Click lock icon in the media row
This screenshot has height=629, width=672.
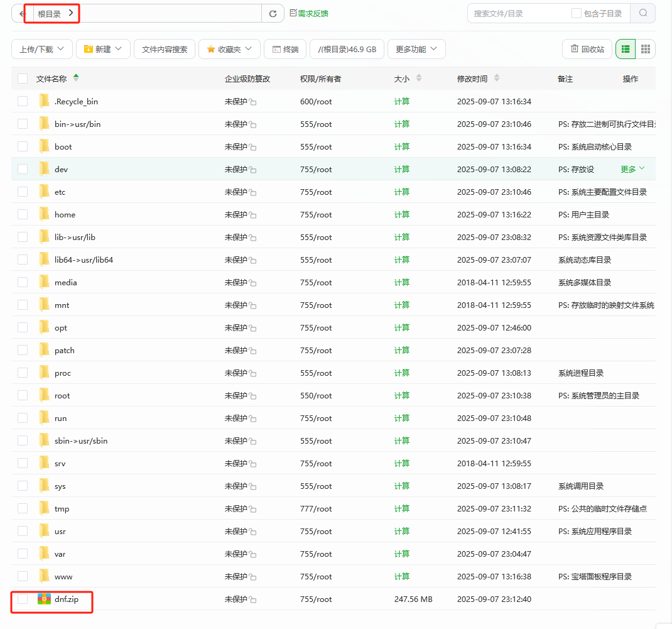pyautogui.click(x=253, y=283)
